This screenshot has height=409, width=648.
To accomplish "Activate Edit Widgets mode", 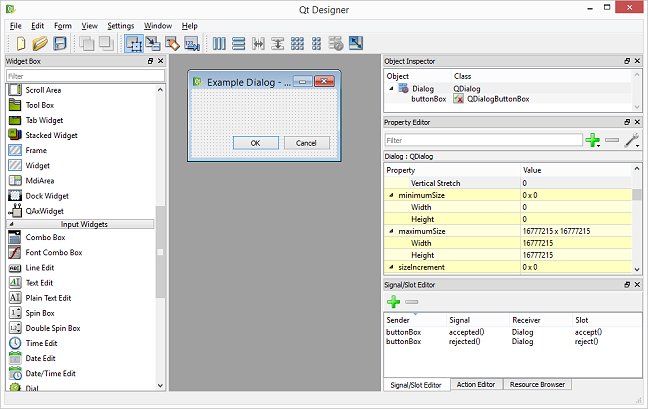I will coord(134,43).
